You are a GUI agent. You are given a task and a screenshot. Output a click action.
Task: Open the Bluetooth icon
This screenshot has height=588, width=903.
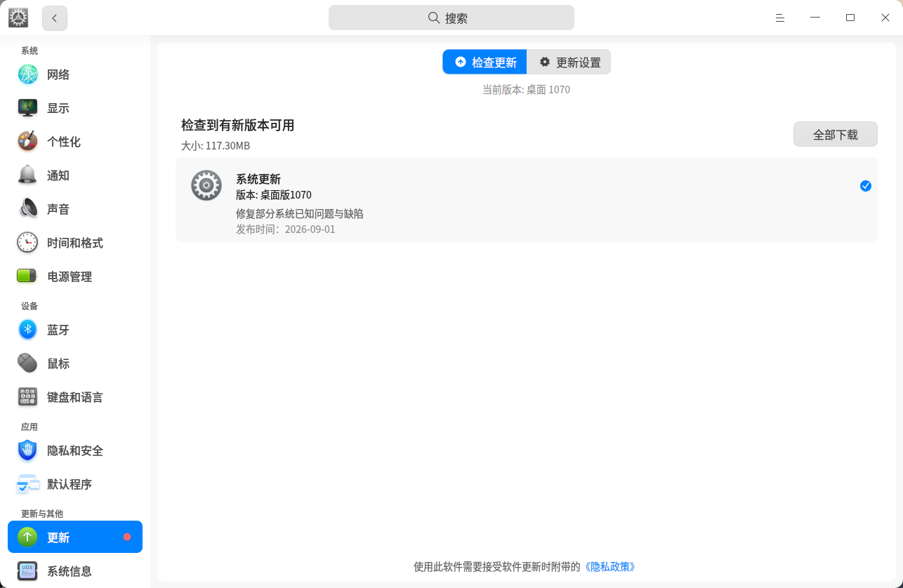click(x=27, y=330)
